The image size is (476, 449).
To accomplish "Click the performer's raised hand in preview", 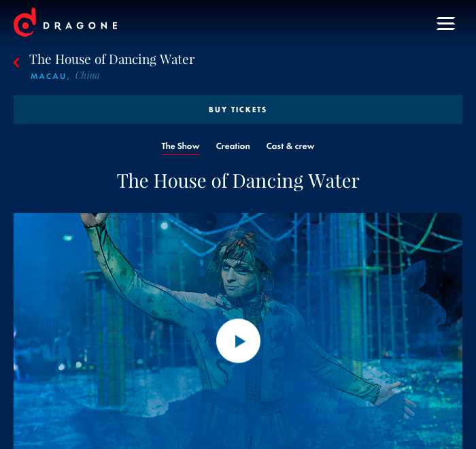I will (x=94, y=218).
